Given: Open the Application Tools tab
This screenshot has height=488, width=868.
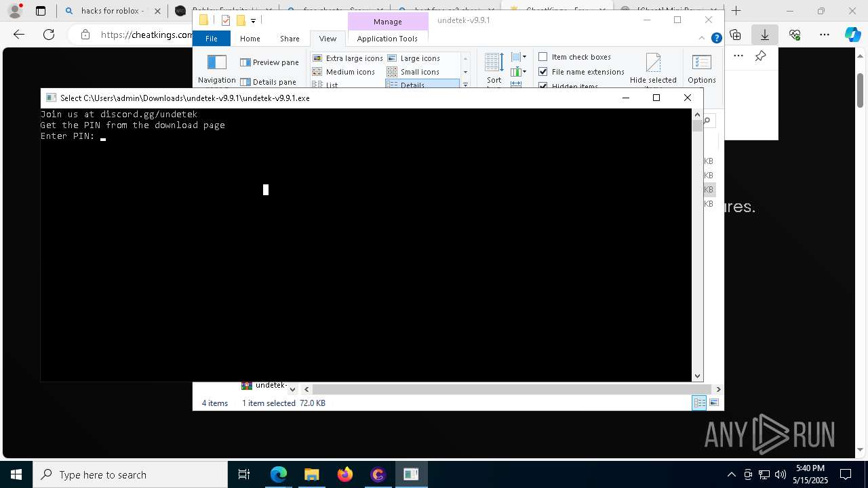Looking at the screenshot, I should (387, 39).
